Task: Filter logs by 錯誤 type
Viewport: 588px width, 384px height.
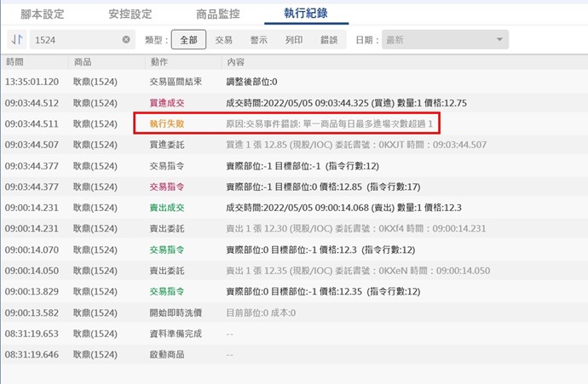Action: [x=328, y=40]
